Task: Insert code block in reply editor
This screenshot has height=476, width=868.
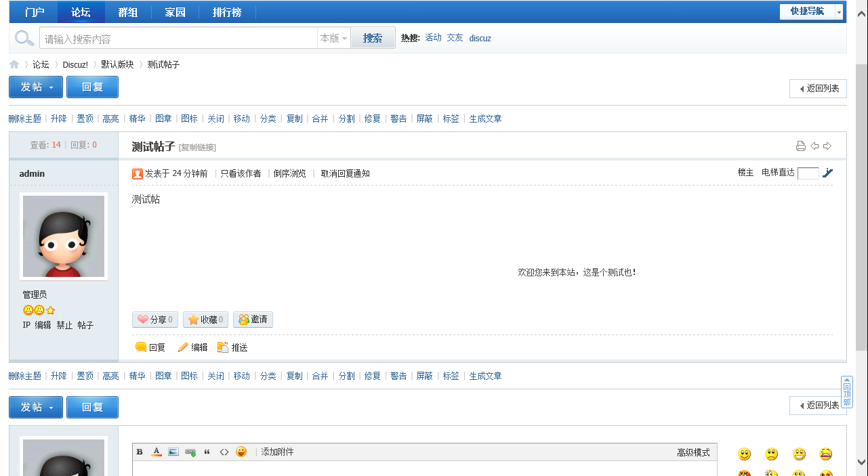Action: (224, 452)
